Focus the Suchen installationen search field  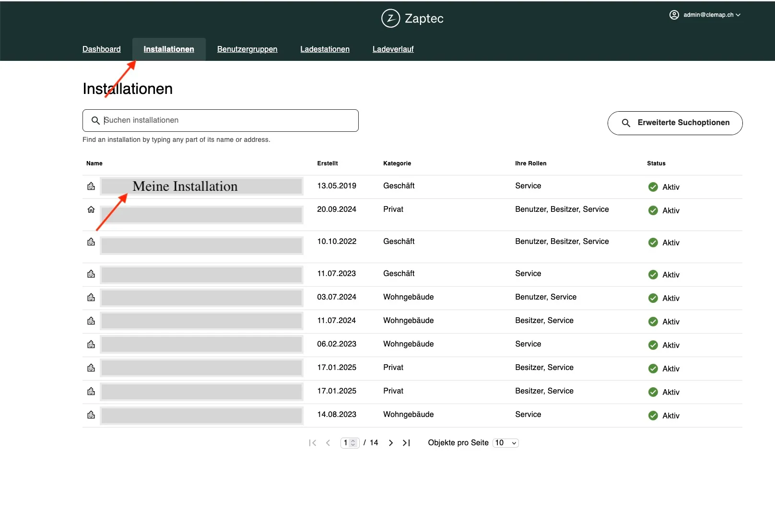click(x=221, y=120)
